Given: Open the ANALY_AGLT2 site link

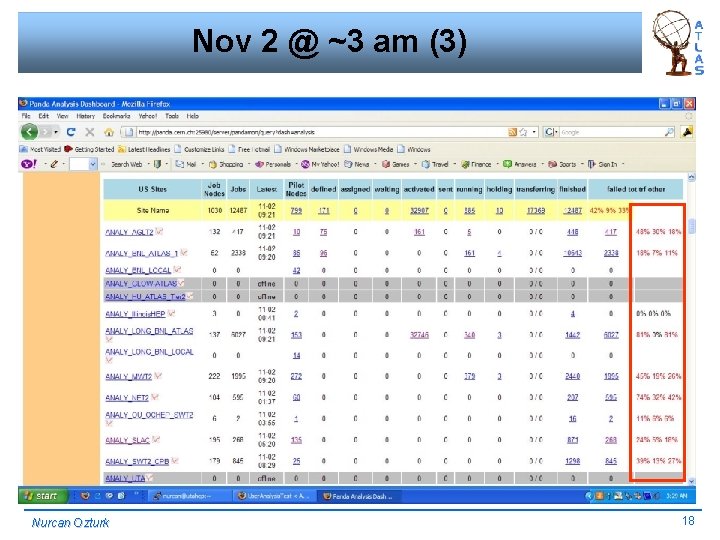Looking at the screenshot, I should click(x=129, y=232).
